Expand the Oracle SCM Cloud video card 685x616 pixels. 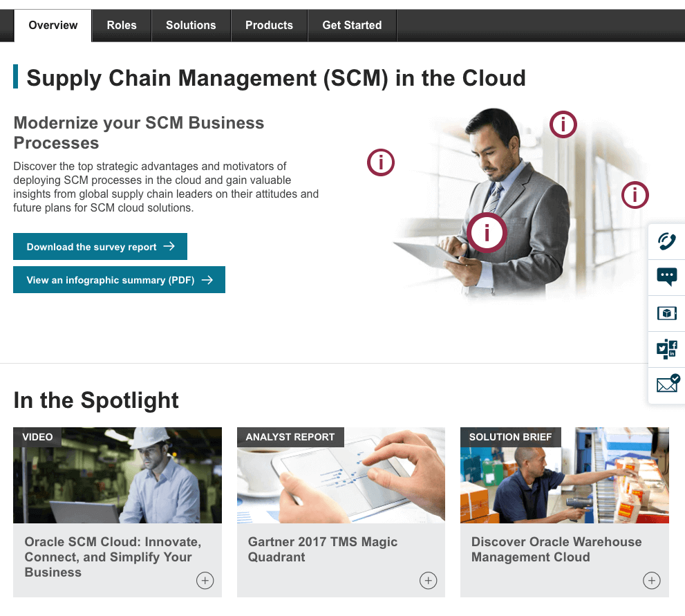205,581
